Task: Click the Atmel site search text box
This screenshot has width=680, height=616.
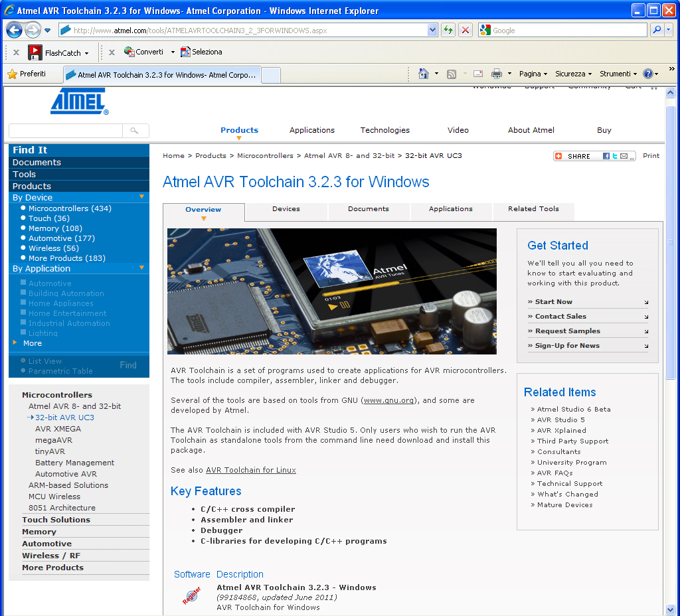Action: tap(65, 131)
